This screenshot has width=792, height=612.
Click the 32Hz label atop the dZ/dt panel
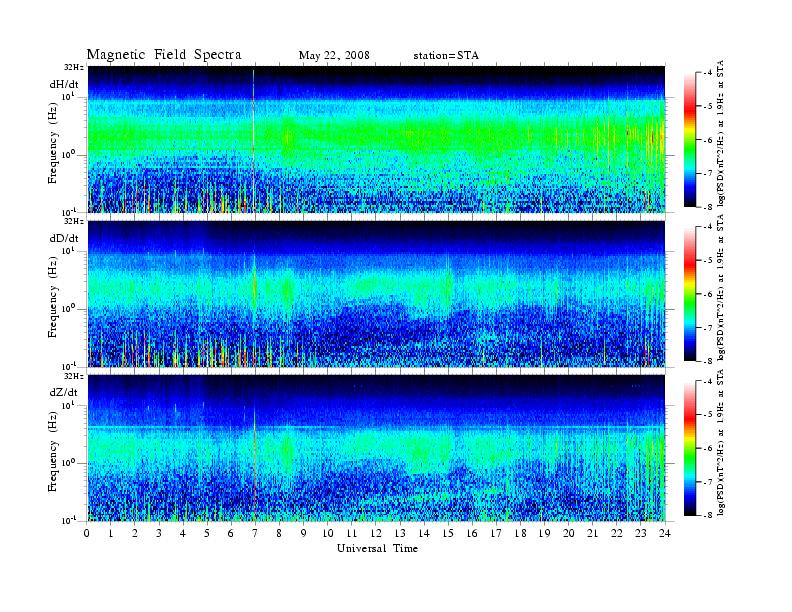tap(74, 376)
